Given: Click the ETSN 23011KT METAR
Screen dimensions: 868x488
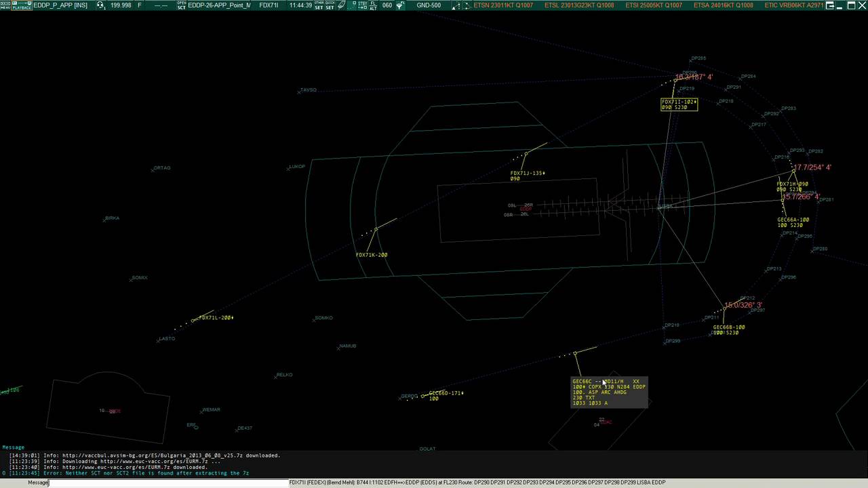Looking at the screenshot, I should click(503, 5).
